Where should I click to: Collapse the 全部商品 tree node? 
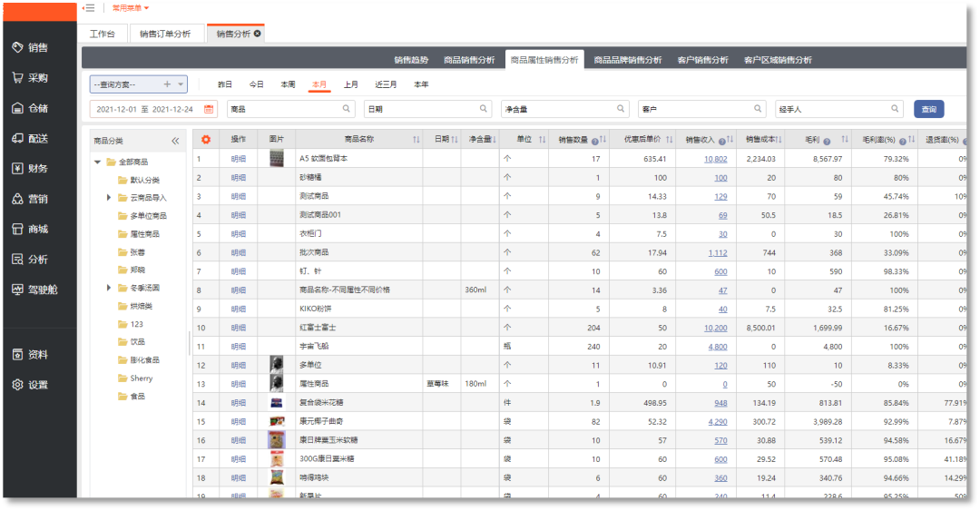tap(98, 162)
